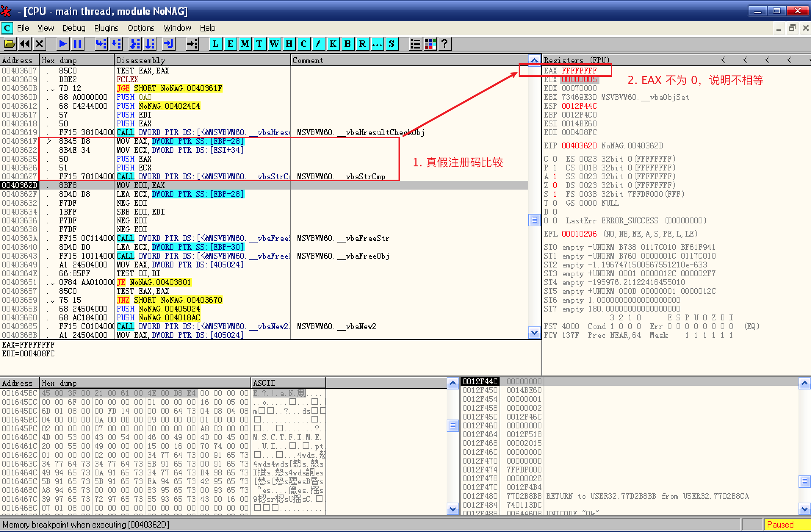Click the Pause execution button
This screenshot has width=811, height=532.
pyautogui.click(x=78, y=44)
